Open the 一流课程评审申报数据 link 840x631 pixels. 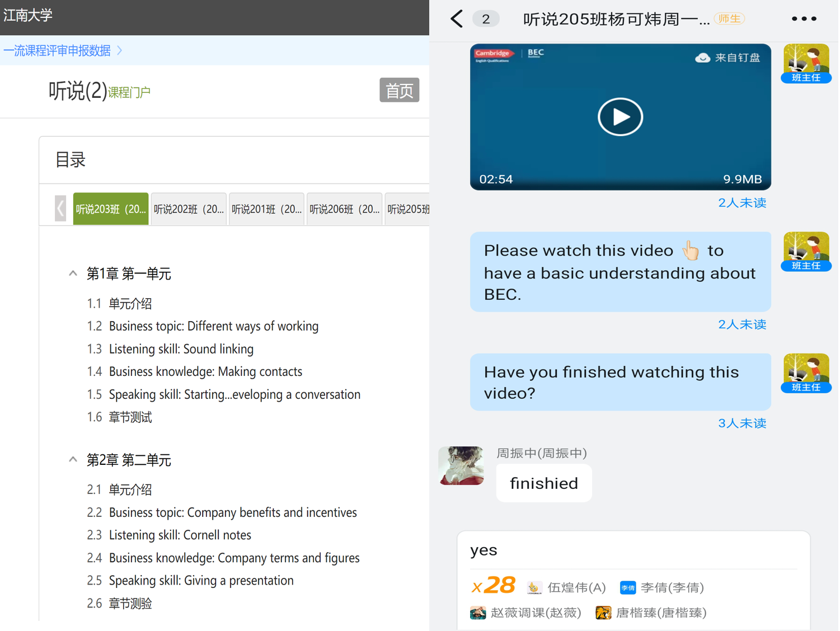(x=57, y=51)
